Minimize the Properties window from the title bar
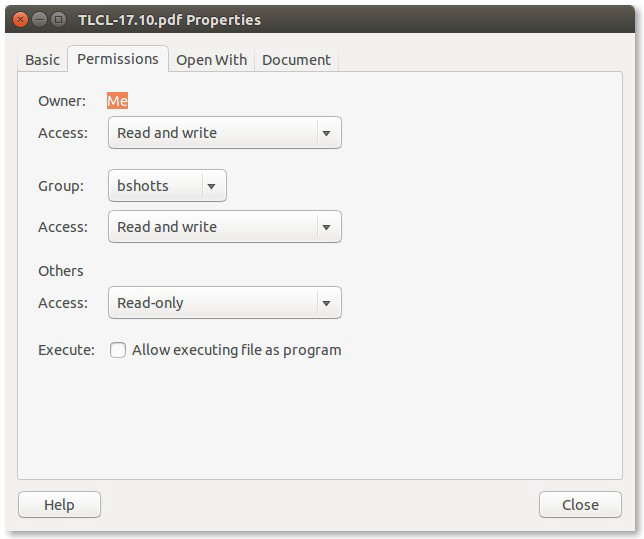 (39, 19)
